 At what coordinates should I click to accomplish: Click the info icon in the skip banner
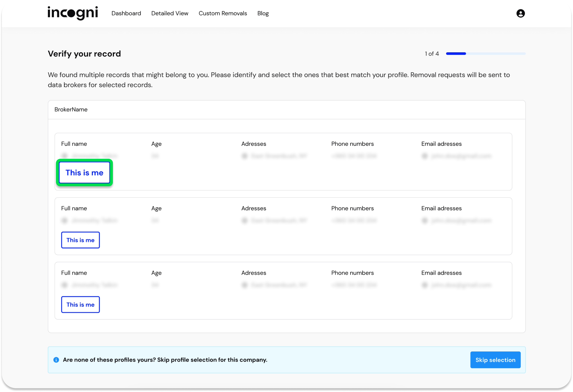click(56, 360)
